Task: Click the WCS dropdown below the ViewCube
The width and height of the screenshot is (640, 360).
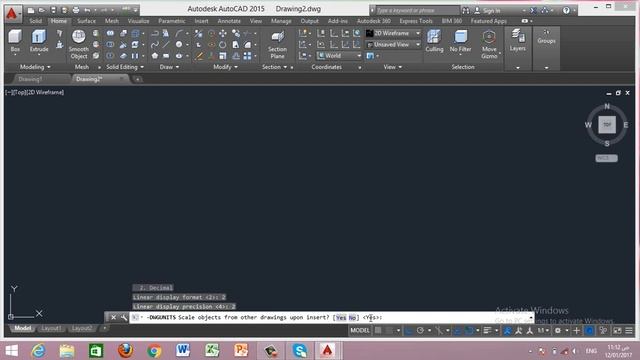Action: pos(606,158)
